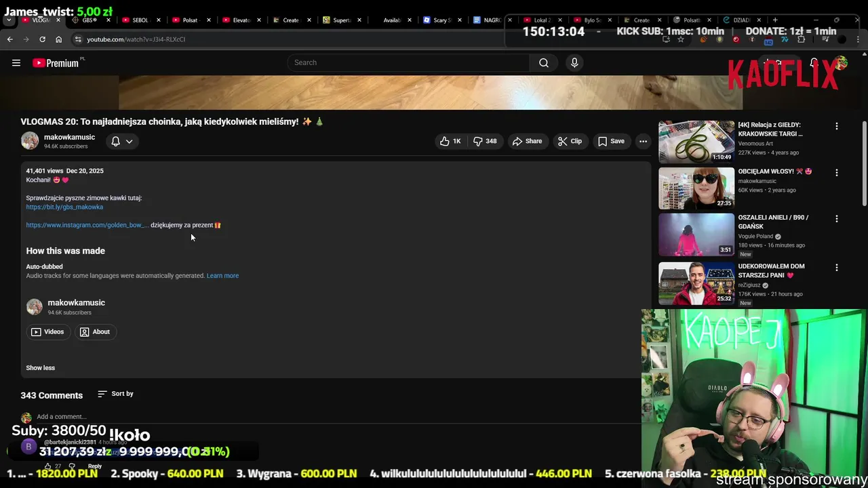Image resolution: width=868 pixels, height=488 pixels.
Task: Click Learn more about auto-dubbing
Action: point(222,276)
